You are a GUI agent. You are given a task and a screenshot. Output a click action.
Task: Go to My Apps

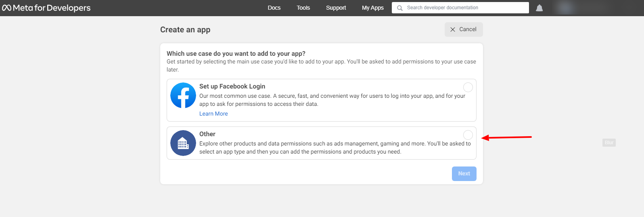tap(373, 8)
